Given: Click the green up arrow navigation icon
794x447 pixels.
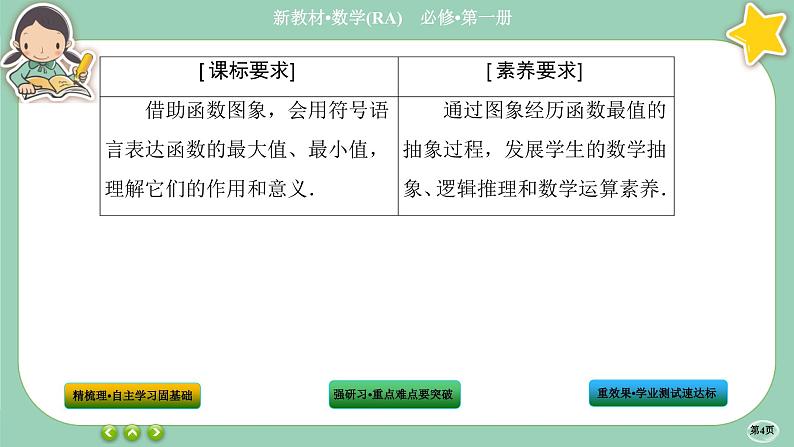Looking at the screenshot, I should pos(133,432).
